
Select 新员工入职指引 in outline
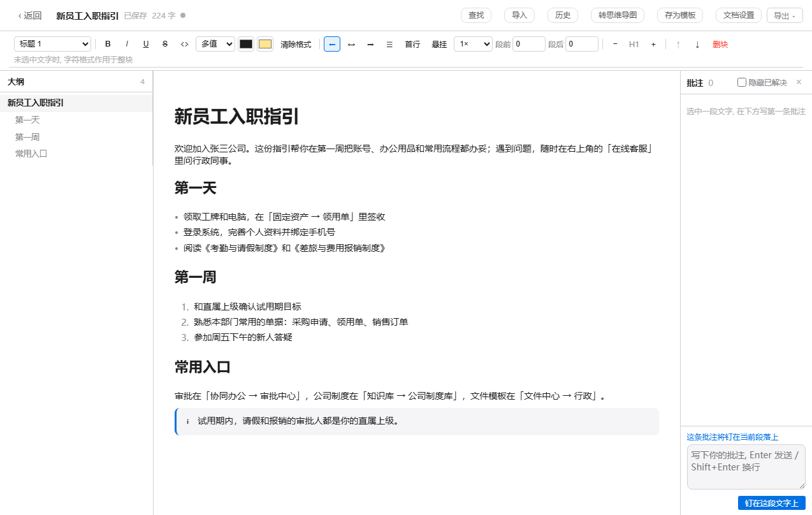coord(76,103)
